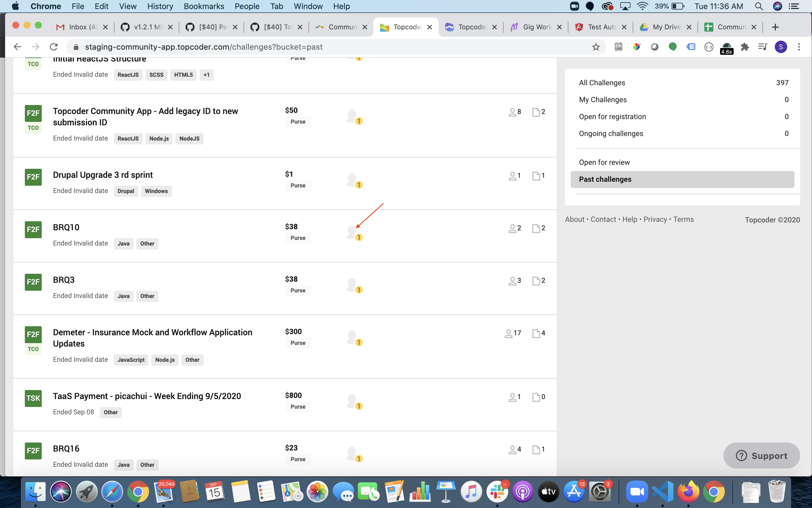Click the Windows tag
812x508 pixels.
(x=156, y=191)
